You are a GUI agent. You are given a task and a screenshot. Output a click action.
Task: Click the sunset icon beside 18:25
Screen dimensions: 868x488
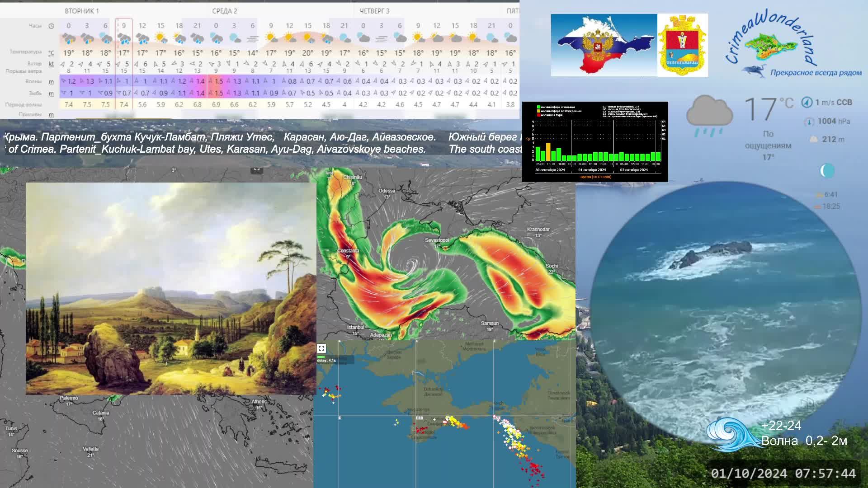[x=817, y=206]
